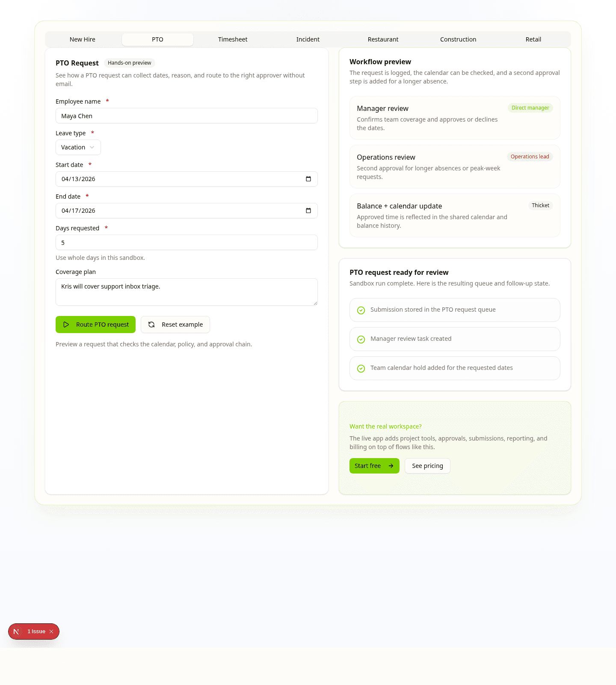Open the Start date calendar picker icon

tap(308, 179)
